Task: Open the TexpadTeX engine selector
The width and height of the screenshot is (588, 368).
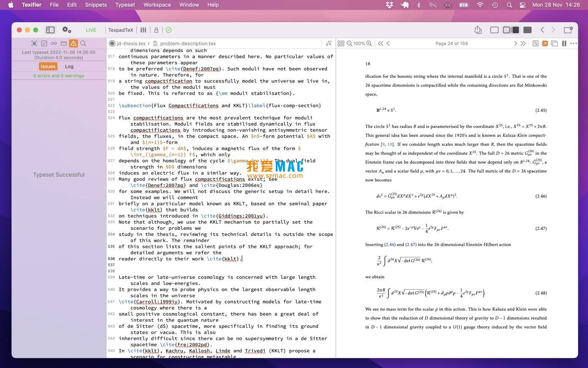Action: pos(121,30)
